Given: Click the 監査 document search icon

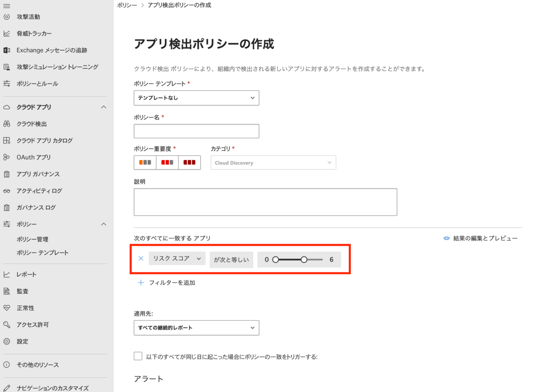Looking at the screenshot, I should click(6, 291).
